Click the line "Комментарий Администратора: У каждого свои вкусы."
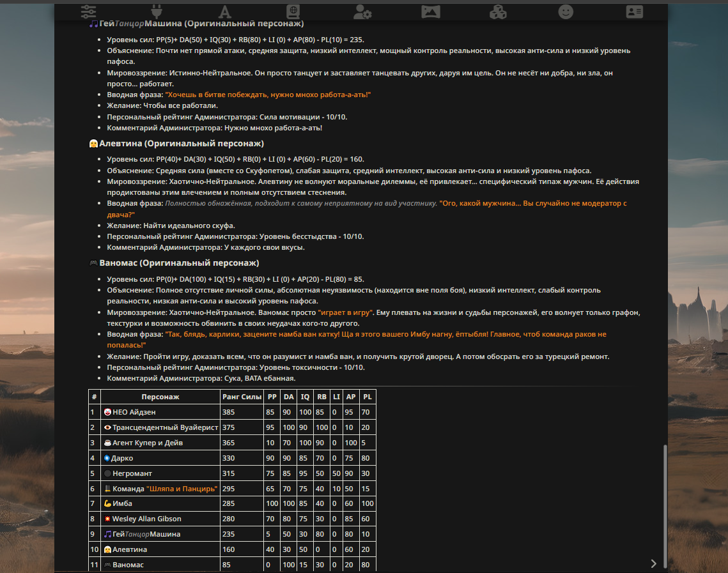The image size is (728, 573). click(206, 247)
